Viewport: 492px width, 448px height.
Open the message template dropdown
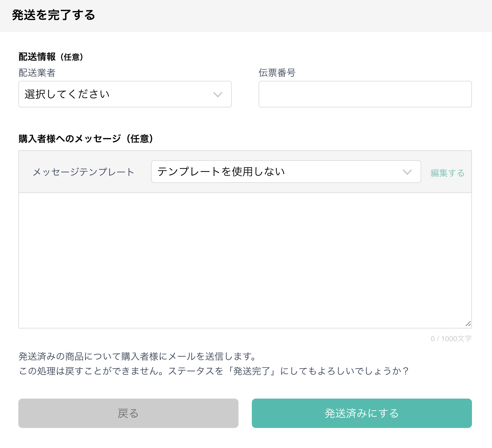tap(286, 172)
